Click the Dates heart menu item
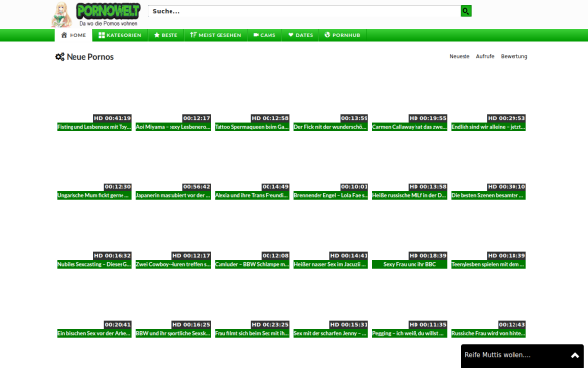This screenshot has width=588, height=368. coord(301,35)
